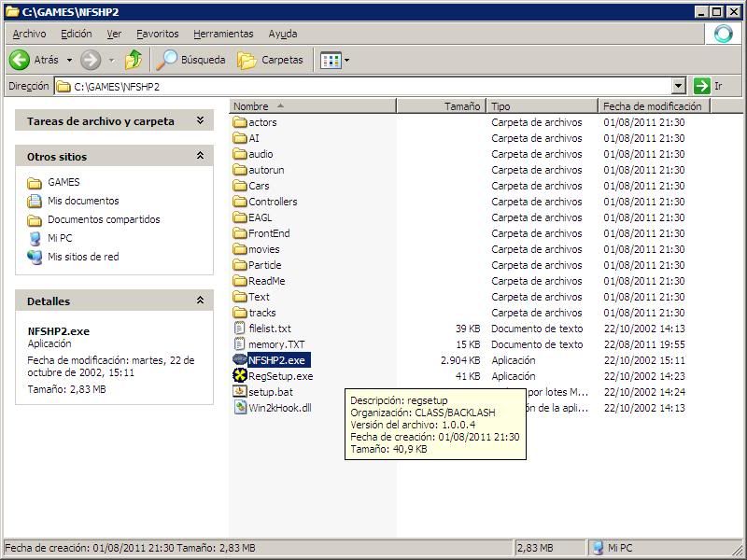Click the filelist.txt document icon

click(240, 329)
